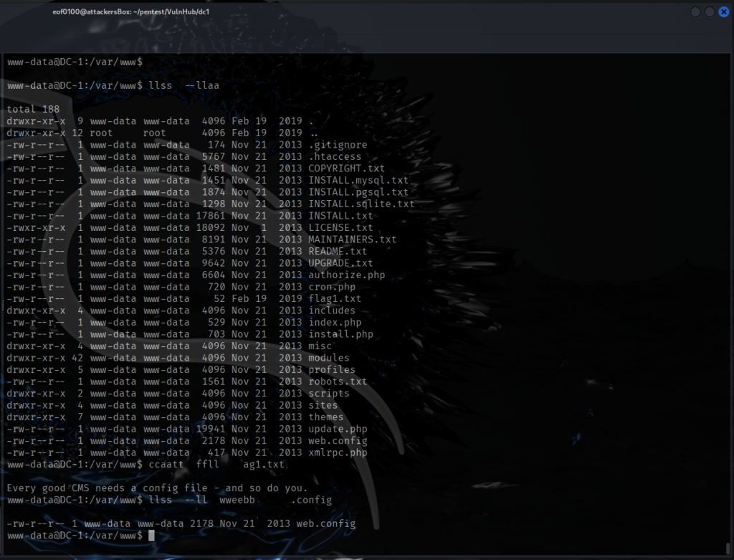Click the active prompt cursor on last line
The height and width of the screenshot is (560, 734).
(151, 536)
